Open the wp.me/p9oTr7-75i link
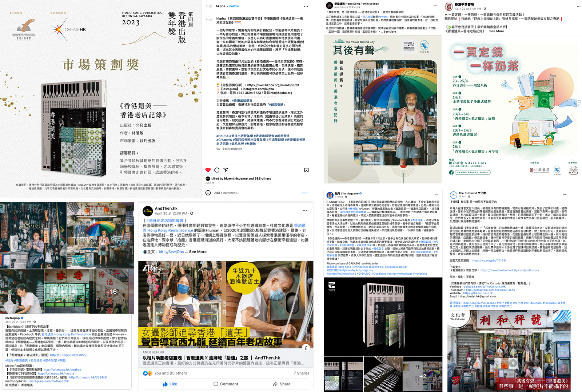This screenshot has width=582, height=392. [489, 260]
